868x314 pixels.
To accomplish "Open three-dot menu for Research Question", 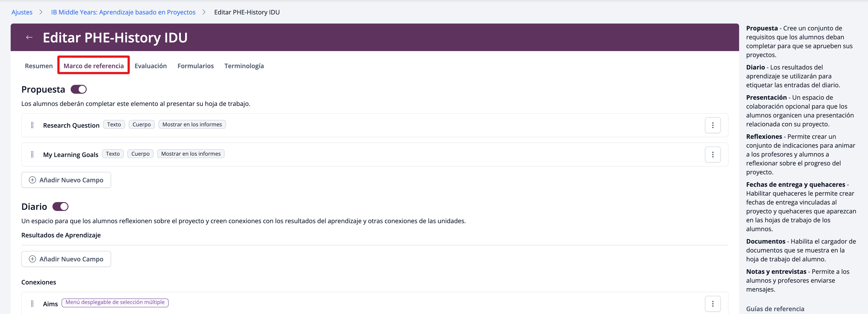I will pos(712,125).
